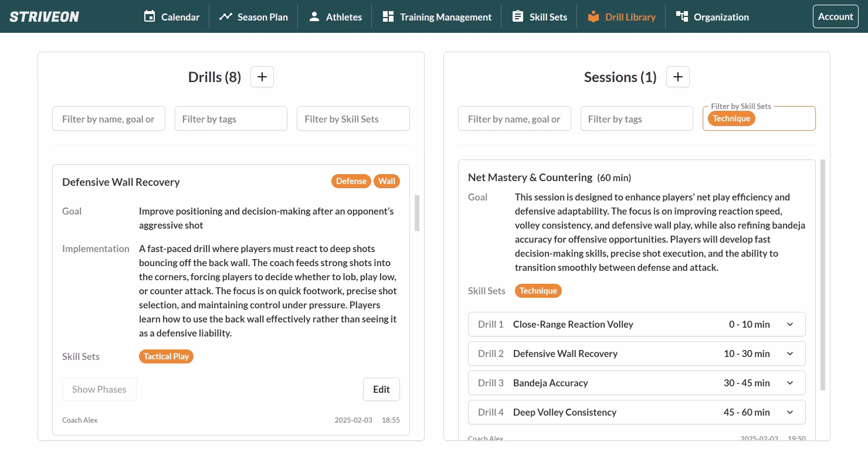This screenshot has height=469, width=868.
Task: Add a new session with plus button
Action: [678, 77]
